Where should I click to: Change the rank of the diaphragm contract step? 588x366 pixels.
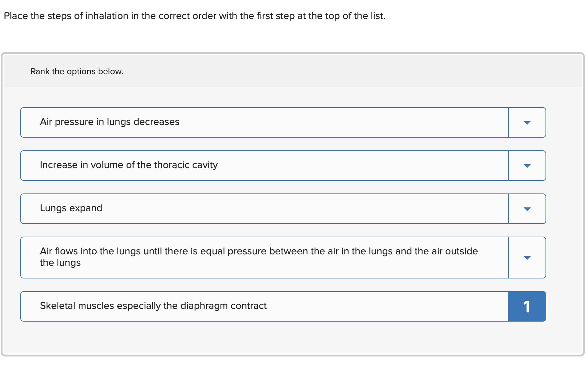[527, 307]
